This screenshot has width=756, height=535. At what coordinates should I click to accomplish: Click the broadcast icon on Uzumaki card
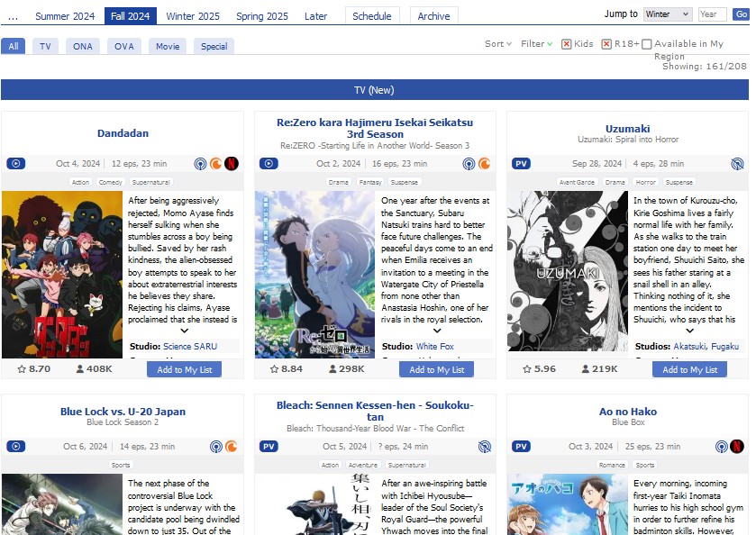point(737,164)
